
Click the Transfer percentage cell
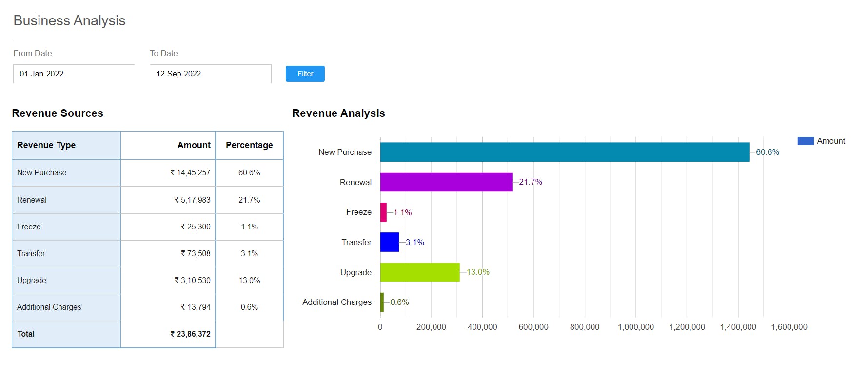(249, 254)
